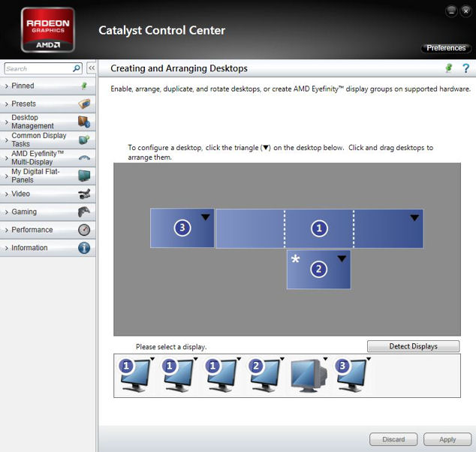The height and width of the screenshot is (452, 476).
Task: Expand the Presets section
Action: point(47,104)
